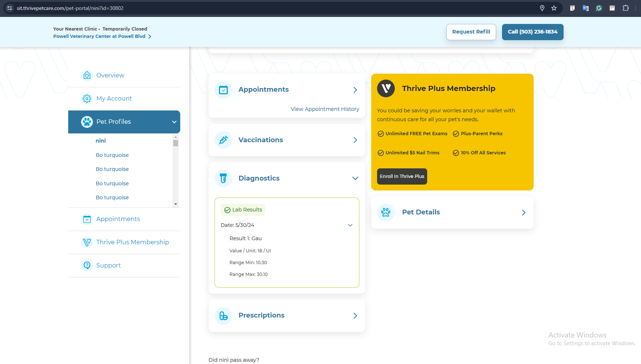Collapse the Pet Profiles dropdown chevron

coord(174,122)
